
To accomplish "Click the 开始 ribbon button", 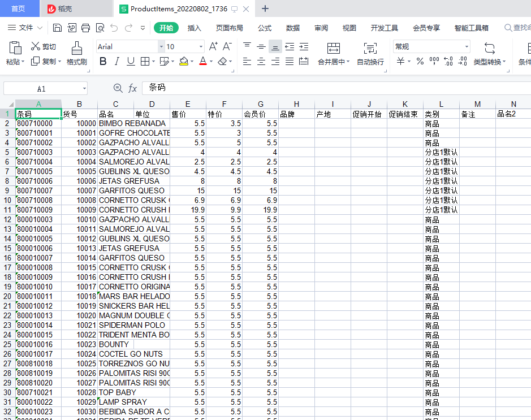I will point(166,28).
